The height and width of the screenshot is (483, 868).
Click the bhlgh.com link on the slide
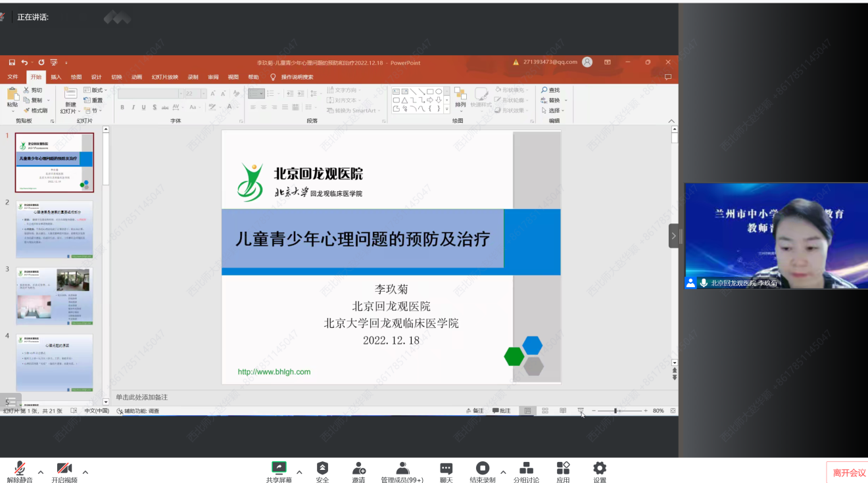(x=274, y=372)
